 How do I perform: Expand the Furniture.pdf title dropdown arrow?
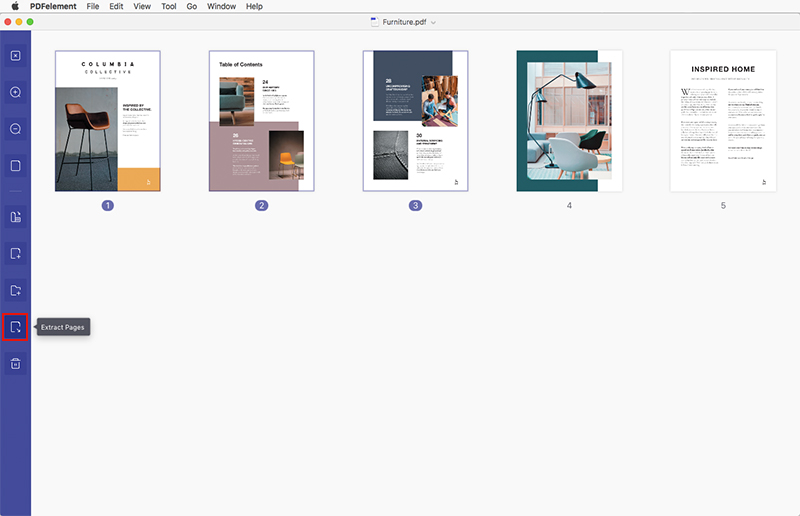(433, 22)
